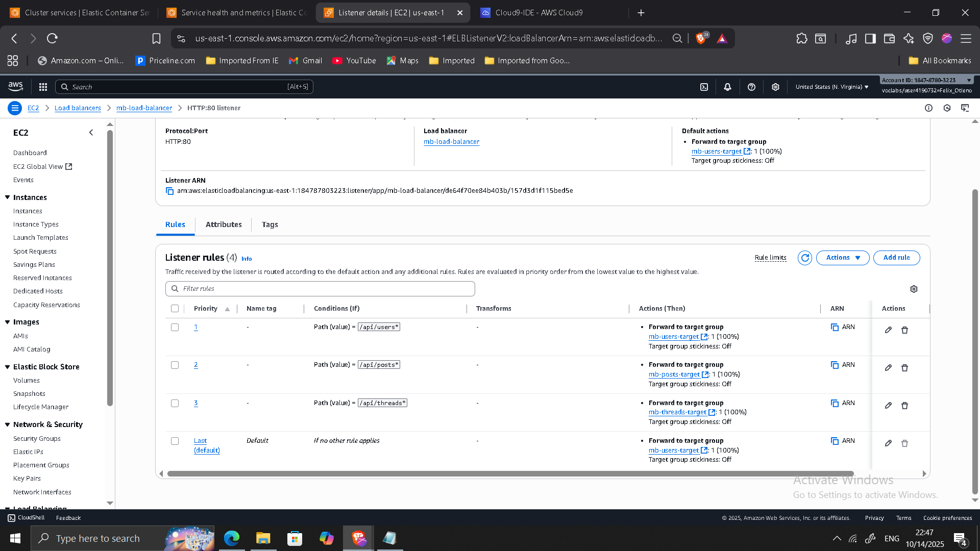
Task: Open the CloudShell terminal icon in header
Action: point(704,87)
